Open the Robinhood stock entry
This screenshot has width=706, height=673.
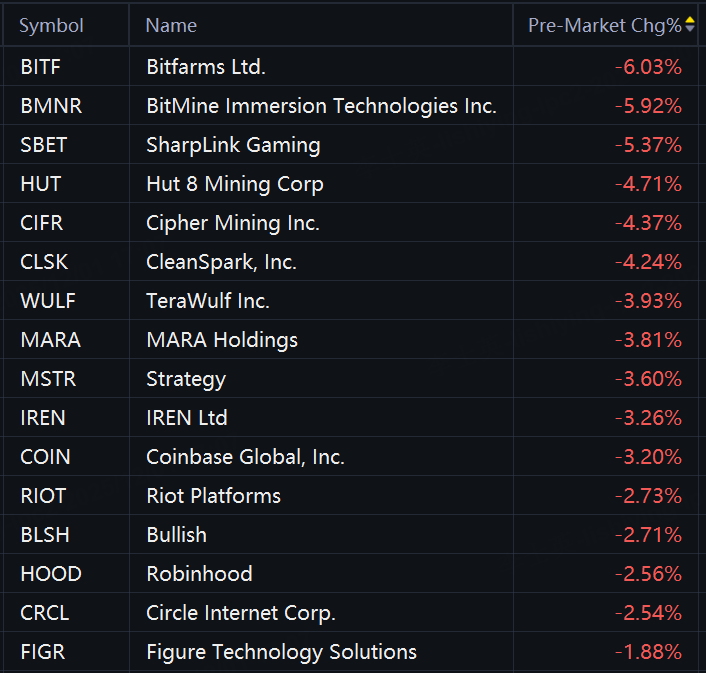pos(199,574)
